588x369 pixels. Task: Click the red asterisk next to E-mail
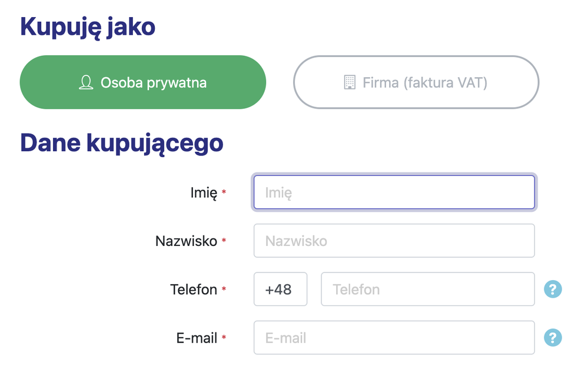pyautogui.click(x=224, y=337)
